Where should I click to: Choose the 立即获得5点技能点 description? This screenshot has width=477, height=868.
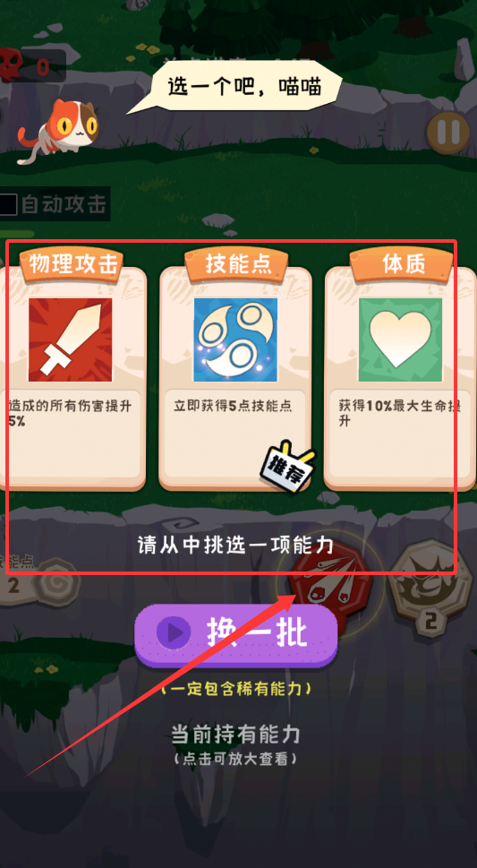coord(233,406)
